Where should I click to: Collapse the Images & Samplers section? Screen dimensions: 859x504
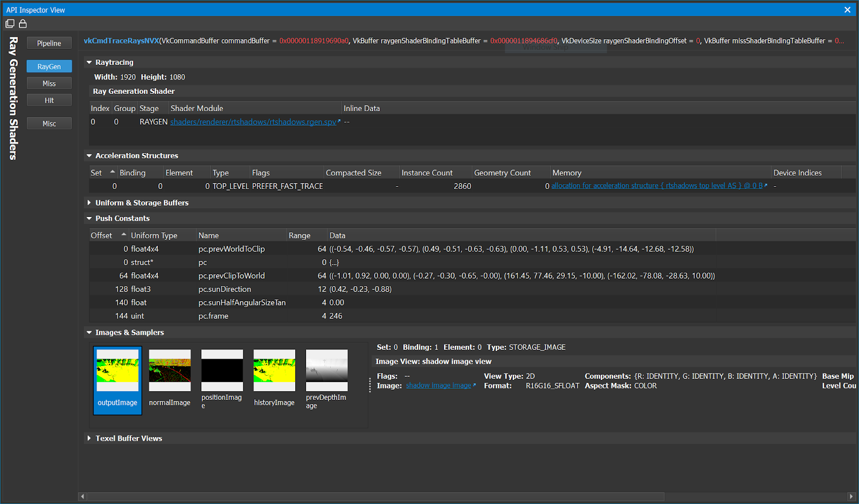[89, 333]
